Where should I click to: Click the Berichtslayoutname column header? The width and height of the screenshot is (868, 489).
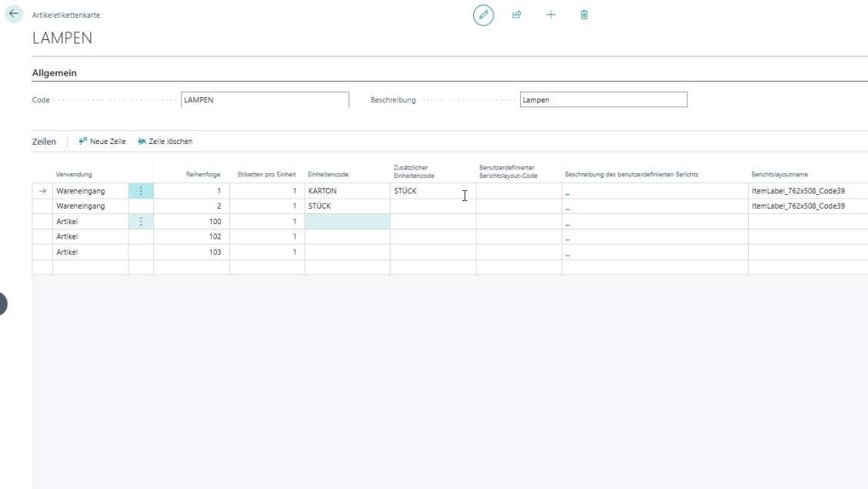coord(780,175)
